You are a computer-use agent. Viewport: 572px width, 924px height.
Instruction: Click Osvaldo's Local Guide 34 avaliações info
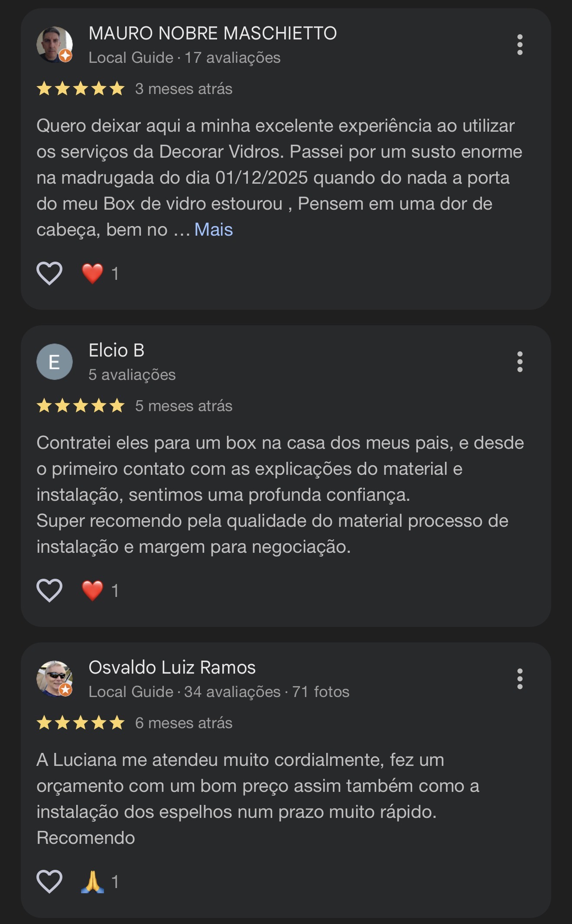[218, 692]
